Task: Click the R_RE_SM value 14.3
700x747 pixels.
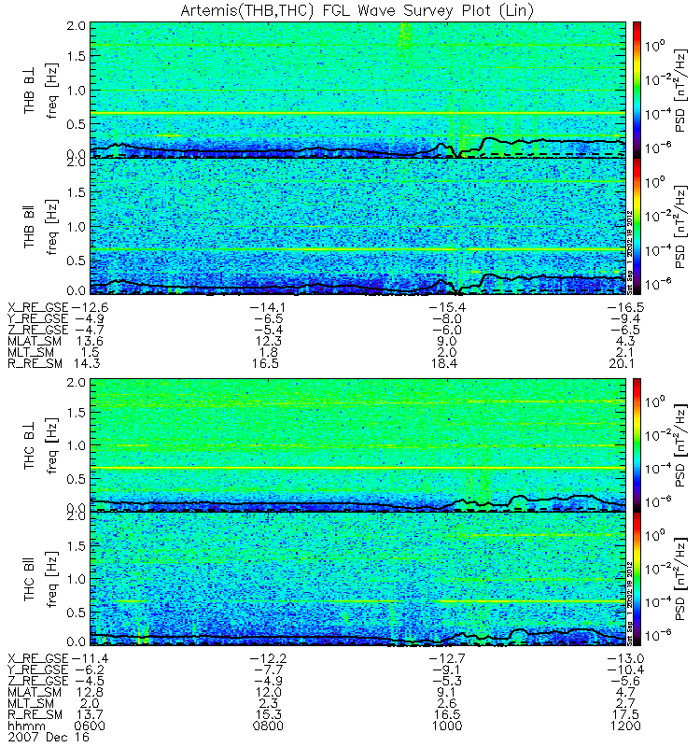Action: [87, 363]
